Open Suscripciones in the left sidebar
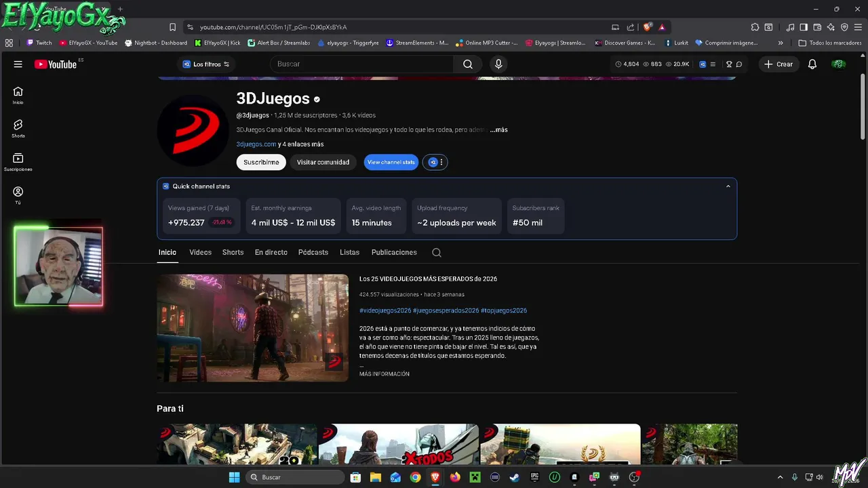Viewport: 868px width, 488px height. pos(18,162)
